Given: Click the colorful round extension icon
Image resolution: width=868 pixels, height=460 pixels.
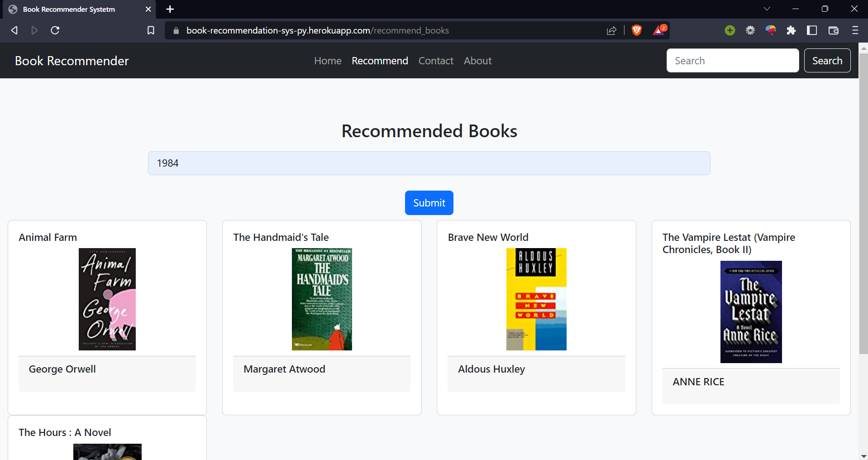Looking at the screenshot, I should pyautogui.click(x=771, y=30).
